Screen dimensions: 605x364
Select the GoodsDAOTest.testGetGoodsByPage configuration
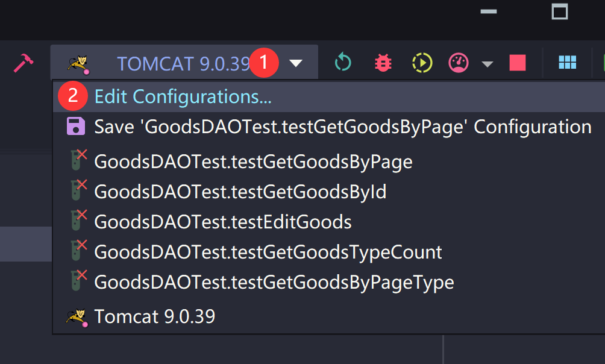pos(253,162)
